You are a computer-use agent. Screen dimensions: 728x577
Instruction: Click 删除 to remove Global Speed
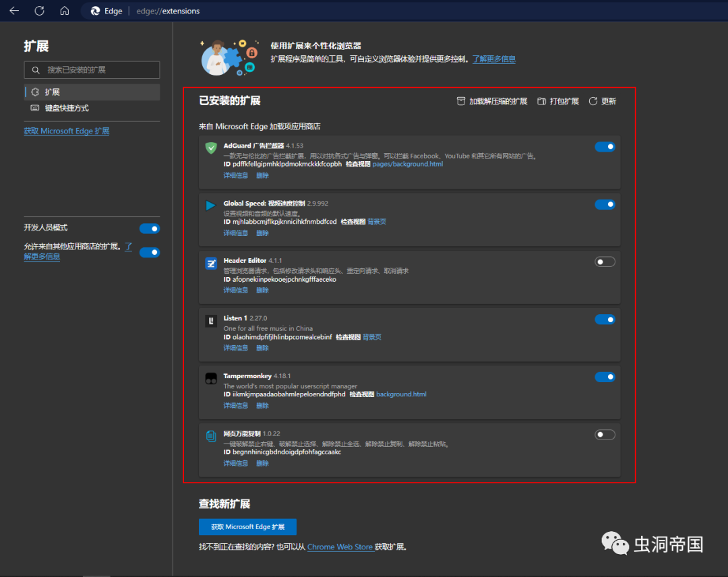click(x=262, y=233)
